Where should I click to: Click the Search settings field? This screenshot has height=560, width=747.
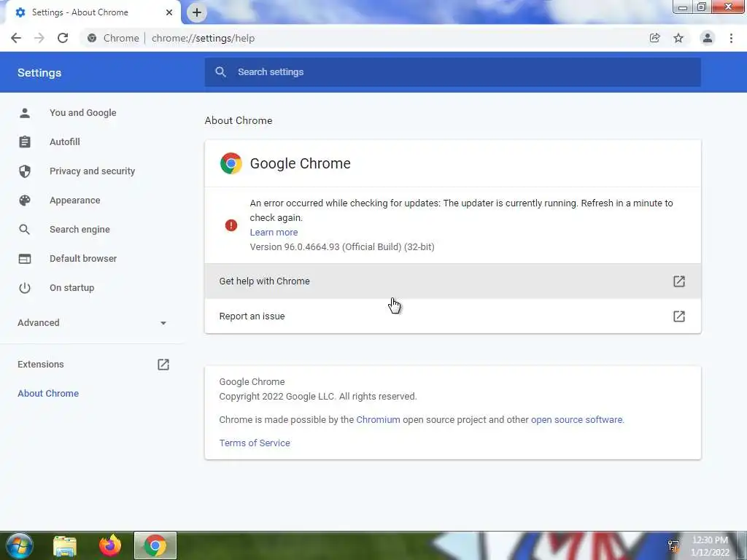point(452,72)
